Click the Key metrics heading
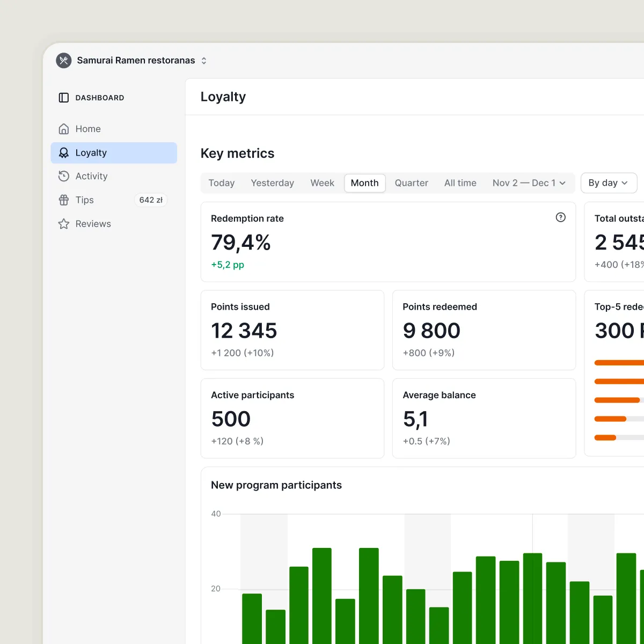Viewport: 644px width, 644px height. pos(237,153)
